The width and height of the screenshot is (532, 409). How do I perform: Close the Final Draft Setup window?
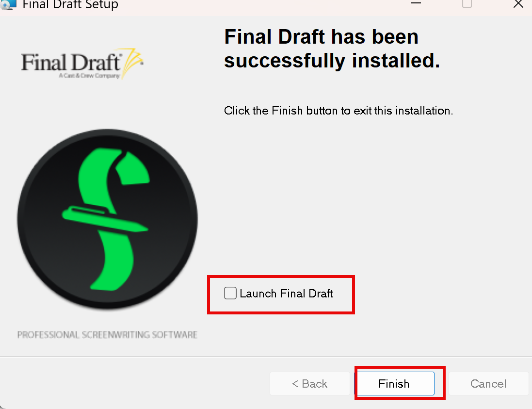click(518, 4)
